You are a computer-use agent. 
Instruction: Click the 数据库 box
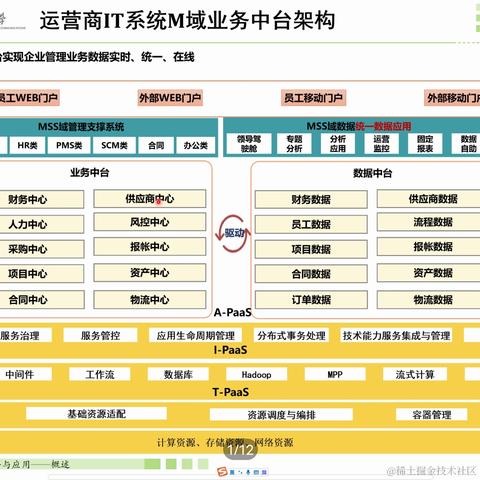(178, 374)
